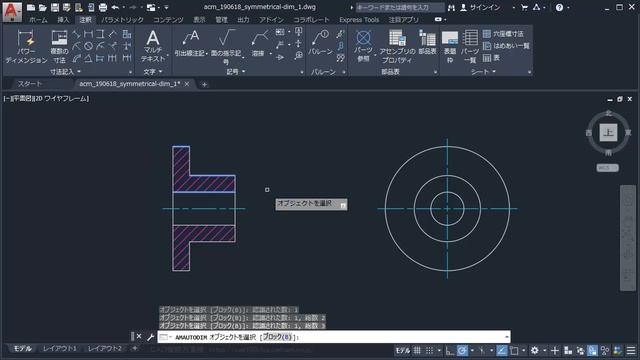Toggle the crosshair plus icon in status bar

[x=554, y=350]
